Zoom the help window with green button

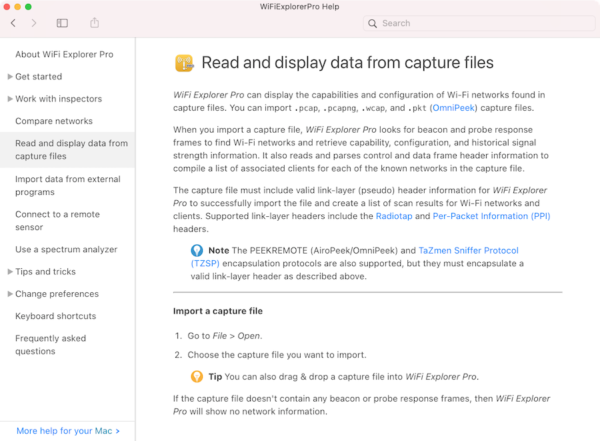(28, 7)
